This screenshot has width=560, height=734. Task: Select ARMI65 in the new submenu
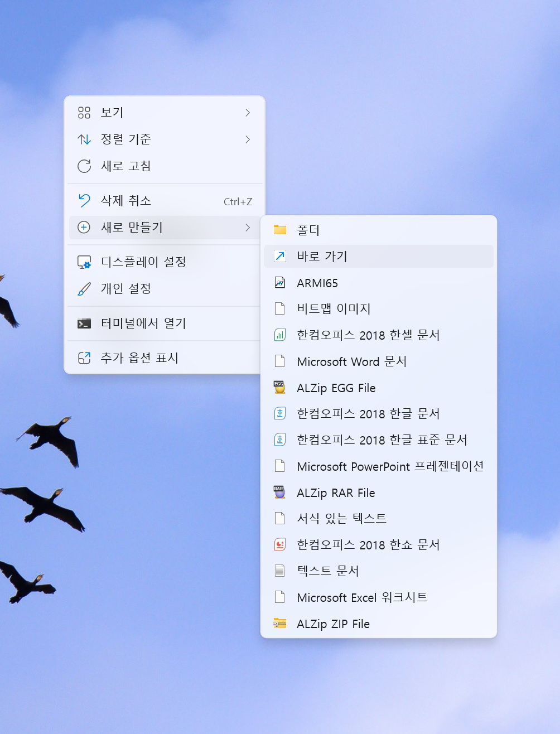coord(379,283)
